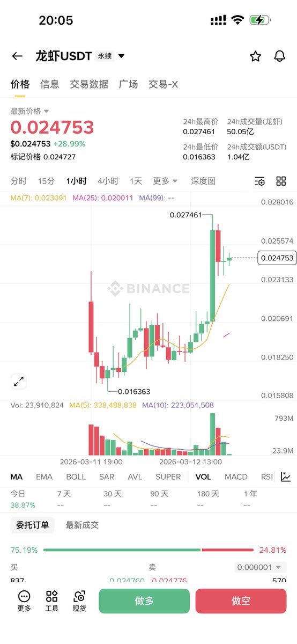The width and height of the screenshot is (297, 644).
Task: Toggle the MA indicator
Action: tap(17, 477)
